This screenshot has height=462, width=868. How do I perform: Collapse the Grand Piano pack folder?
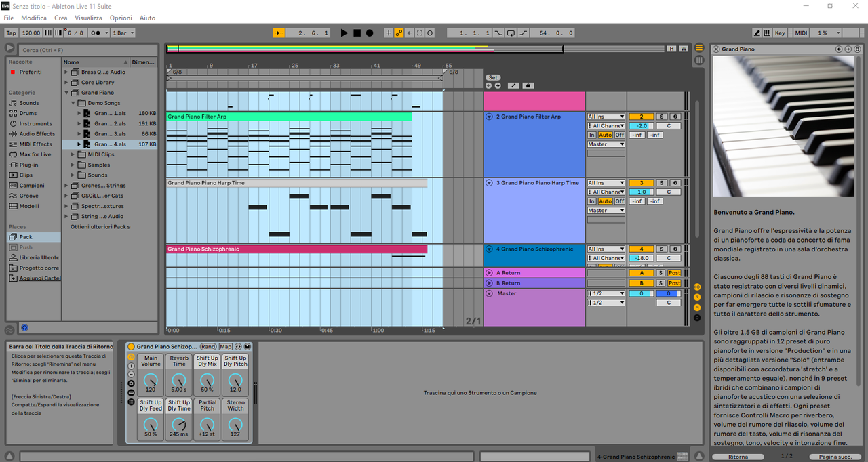coord(66,93)
